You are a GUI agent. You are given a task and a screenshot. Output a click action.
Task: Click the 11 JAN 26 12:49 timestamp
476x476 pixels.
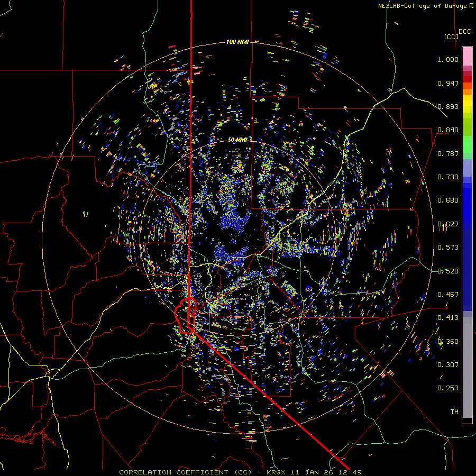point(326,472)
